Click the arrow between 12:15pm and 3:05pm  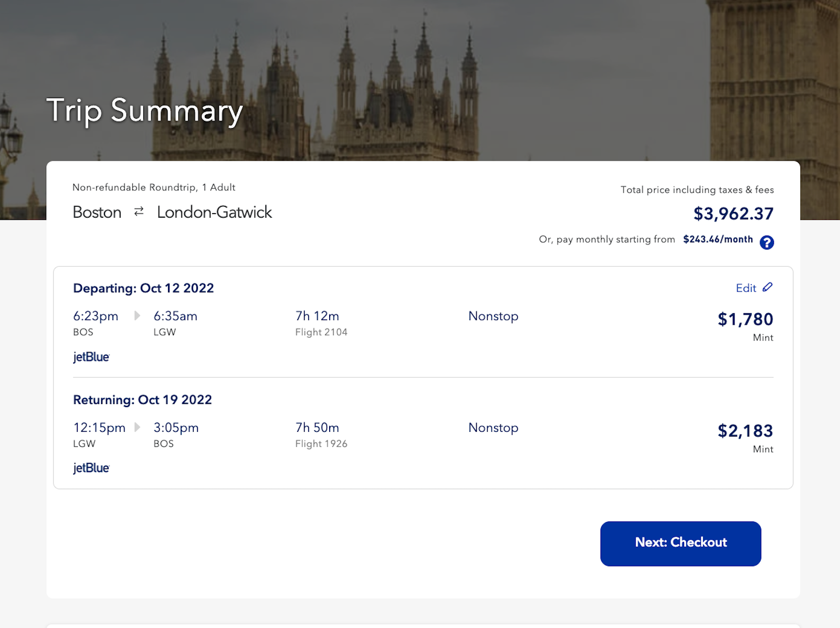point(136,428)
